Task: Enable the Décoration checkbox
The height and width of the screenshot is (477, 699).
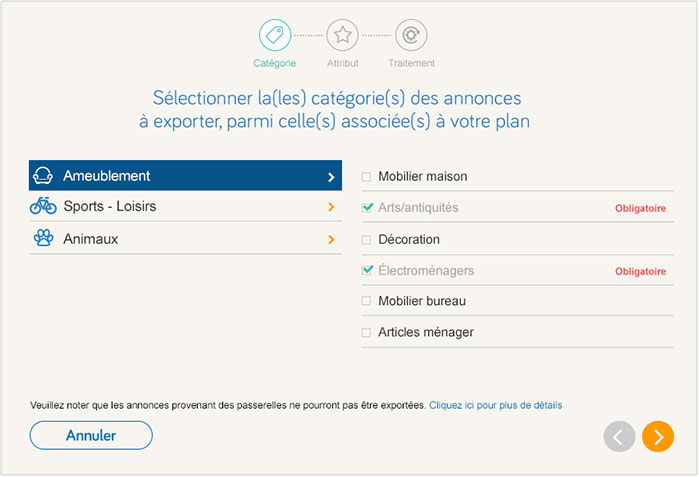Action: [367, 240]
